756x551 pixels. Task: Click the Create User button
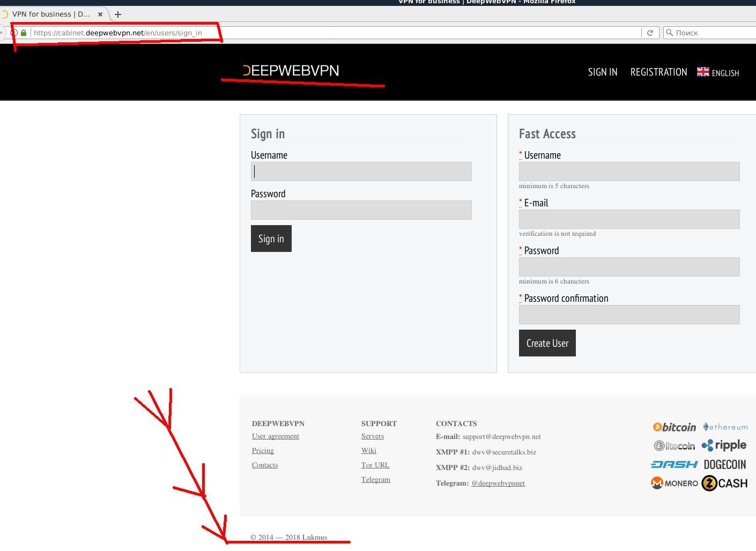tap(547, 343)
